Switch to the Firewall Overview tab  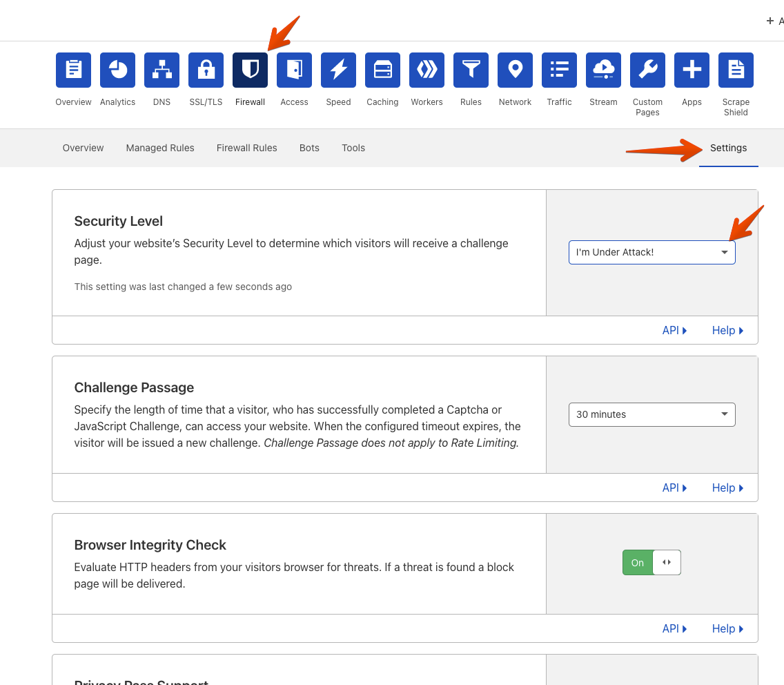click(x=83, y=148)
